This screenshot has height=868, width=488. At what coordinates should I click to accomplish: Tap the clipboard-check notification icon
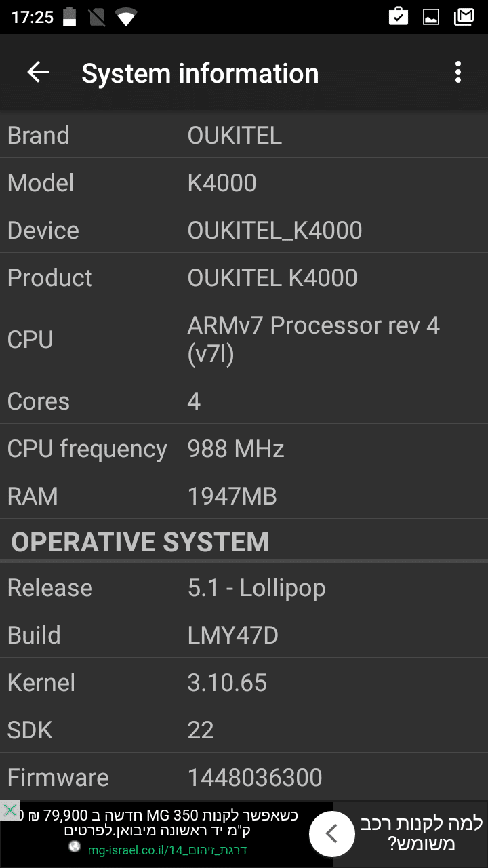click(399, 17)
